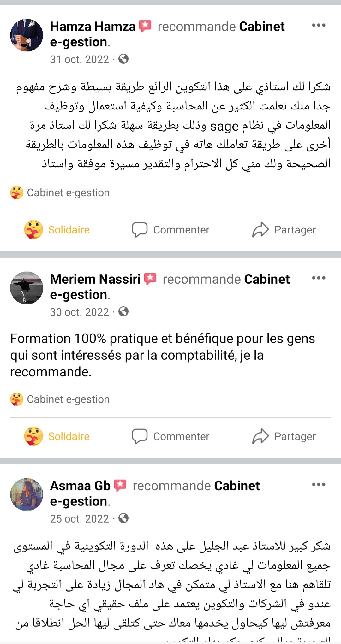This screenshot has width=341, height=644.
Task: View reactions on Hamza Hamza's review
Action: 60,192
